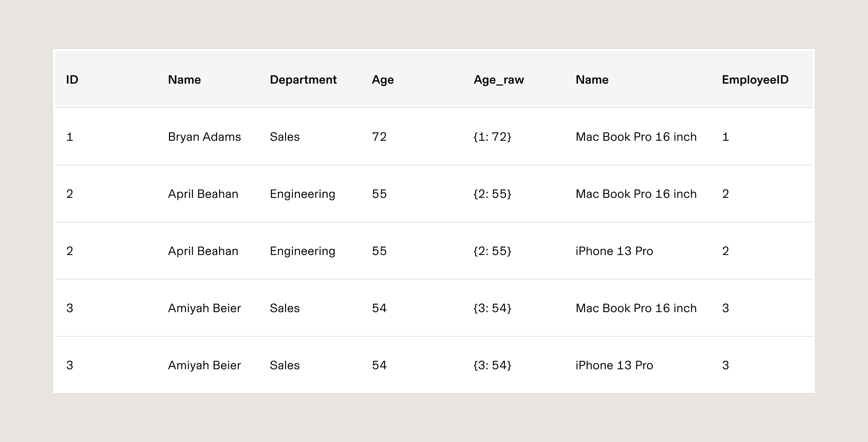The image size is (868, 442).
Task: Click first April Beahan name cell
Action: (203, 194)
